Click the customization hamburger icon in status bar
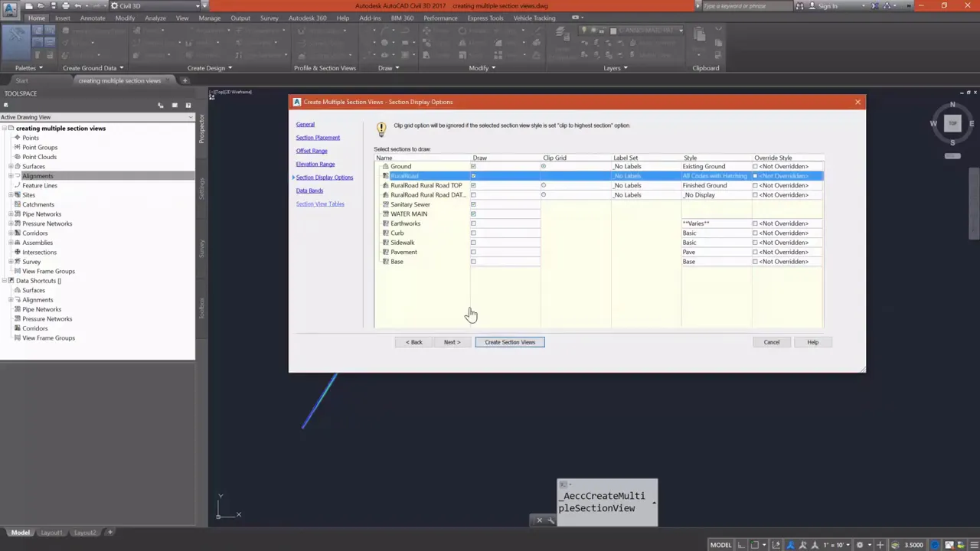 (973, 545)
